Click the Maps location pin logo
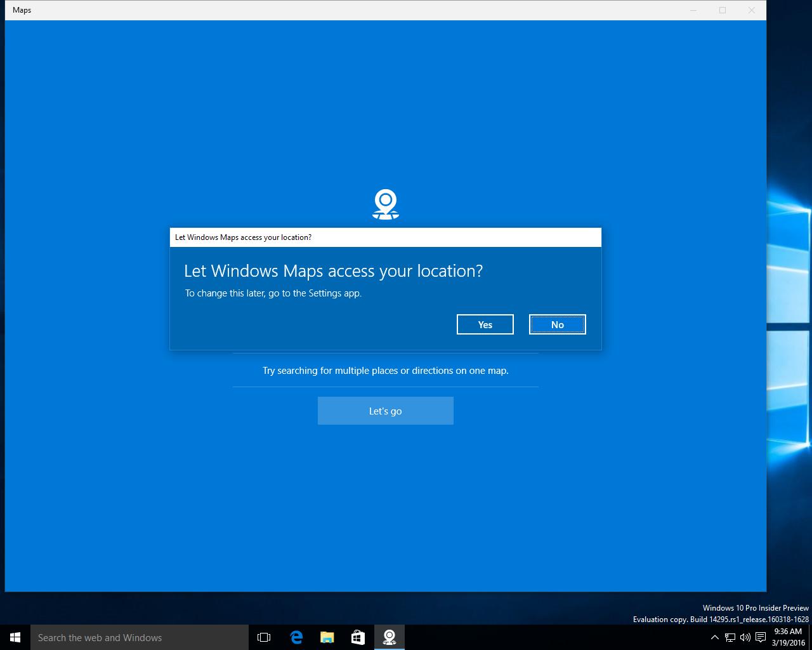Image resolution: width=812 pixels, height=650 pixels. pyautogui.click(x=386, y=204)
